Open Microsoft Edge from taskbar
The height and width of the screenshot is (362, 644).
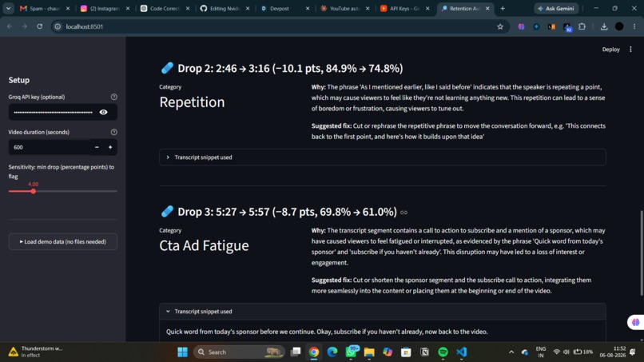[x=332, y=352]
